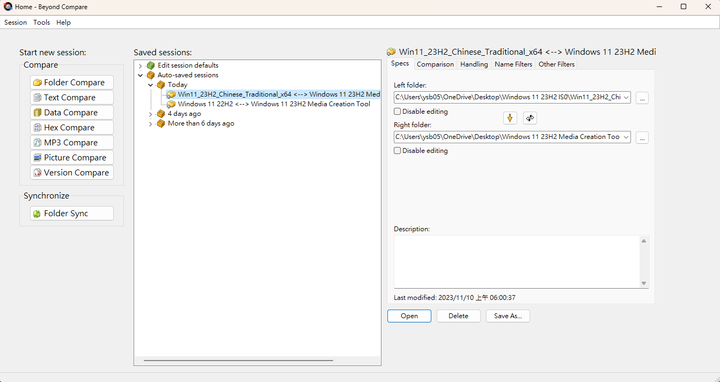The height and width of the screenshot is (382, 720).
Task: Launch Version Compare
Action: 72,173
